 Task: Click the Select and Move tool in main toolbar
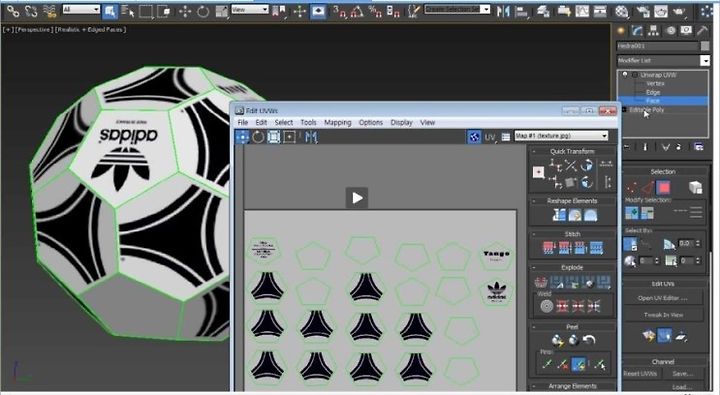(x=185, y=11)
